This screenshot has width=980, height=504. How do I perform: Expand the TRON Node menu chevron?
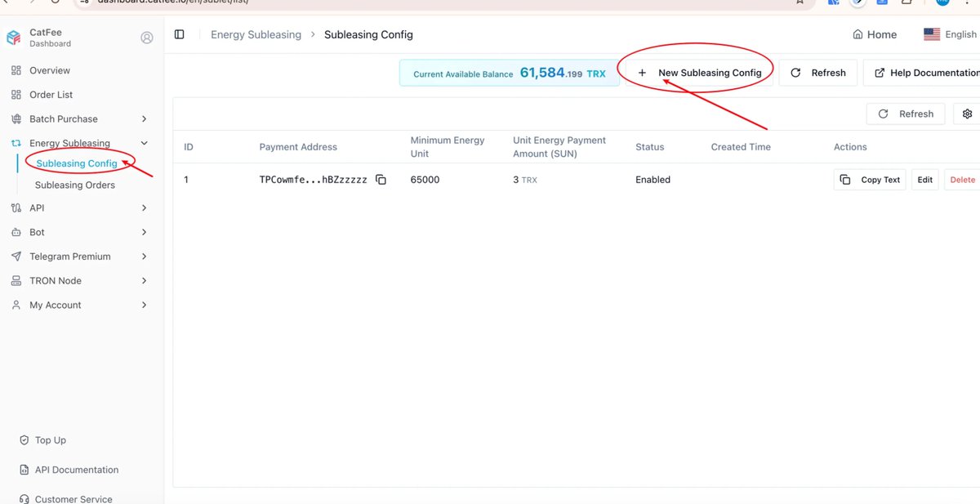(145, 281)
